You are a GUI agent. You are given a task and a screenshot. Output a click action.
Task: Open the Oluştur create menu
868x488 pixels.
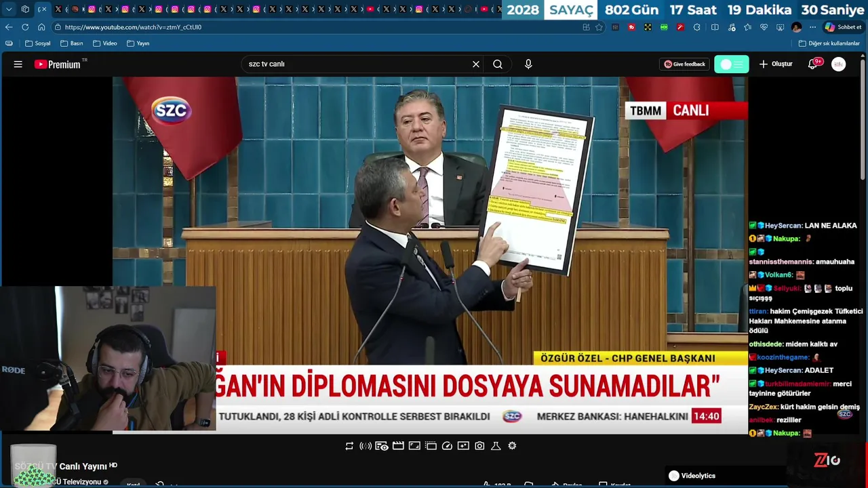[x=775, y=64]
